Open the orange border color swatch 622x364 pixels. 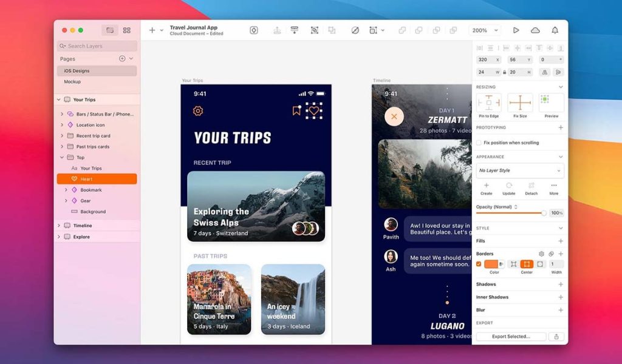(491, 264)
